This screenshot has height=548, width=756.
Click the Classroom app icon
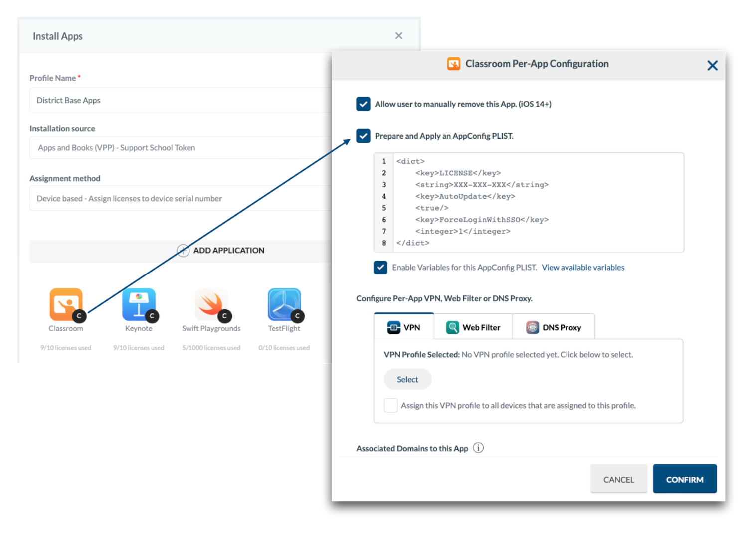tap(65, 304)
